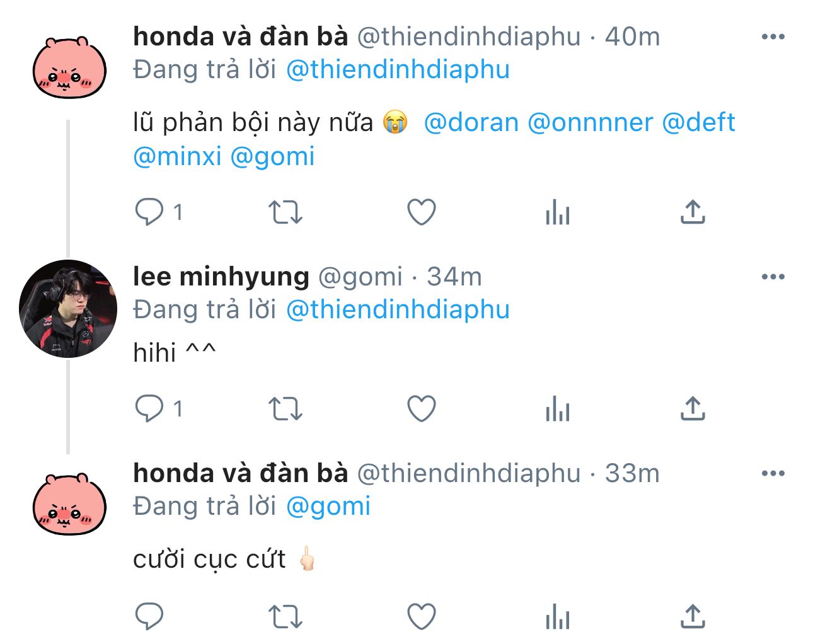View analytics of the first tweet
813x644 pixels.
pos(558,212)
